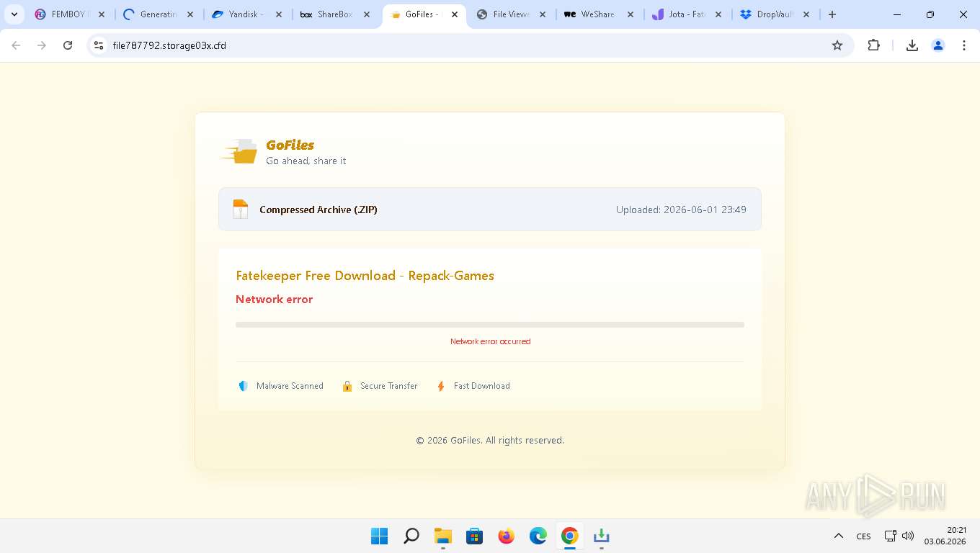The image size is (980, 553).
Task: Close the DropVault tab
Action: [806, 14]
